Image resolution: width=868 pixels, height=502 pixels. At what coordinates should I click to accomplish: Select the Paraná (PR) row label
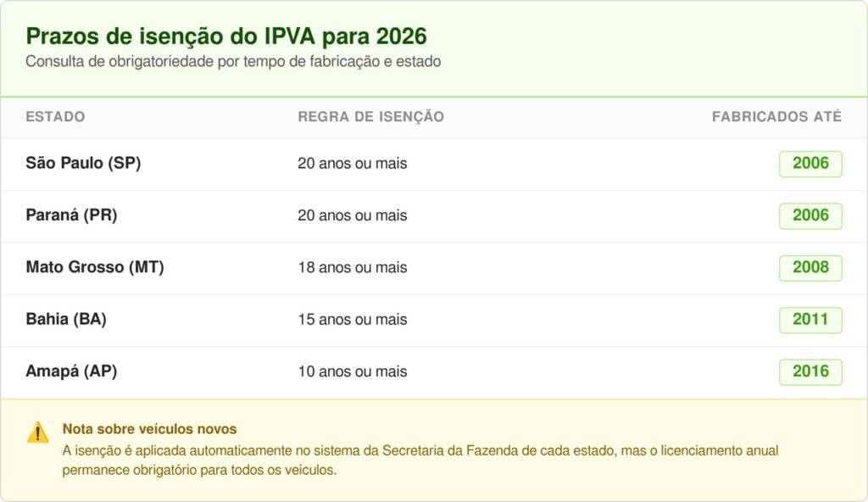71,215
